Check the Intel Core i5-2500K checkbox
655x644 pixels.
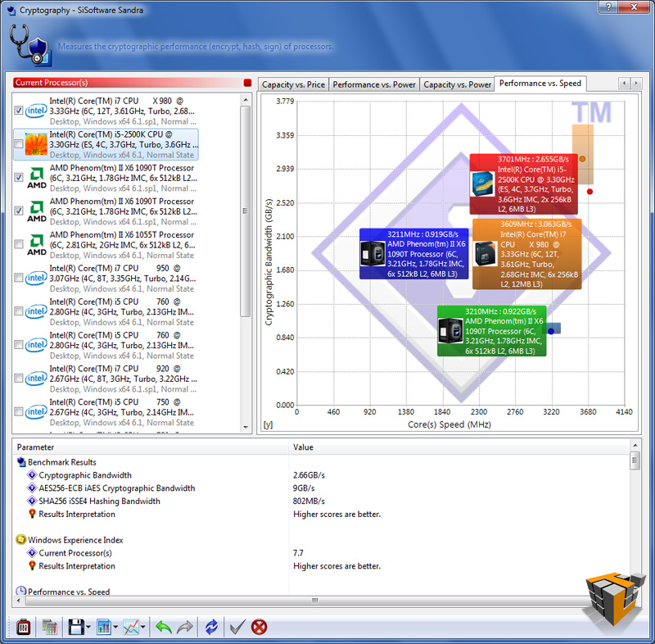(18, 144)
